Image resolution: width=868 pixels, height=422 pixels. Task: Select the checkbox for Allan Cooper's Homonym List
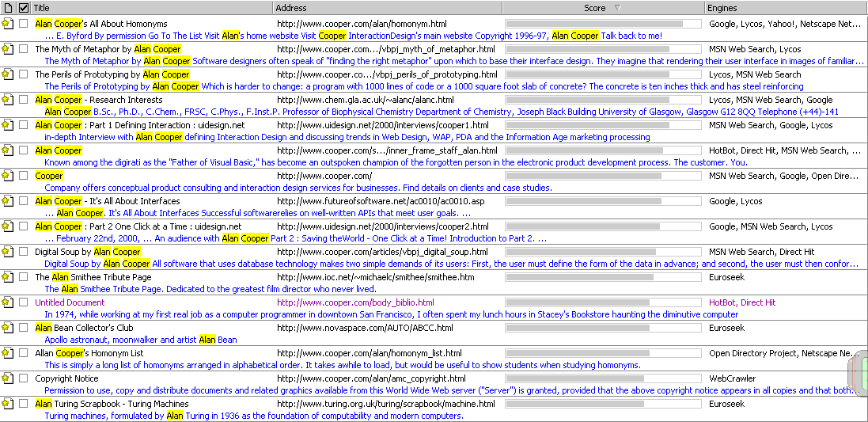click(x=24, y=353)
